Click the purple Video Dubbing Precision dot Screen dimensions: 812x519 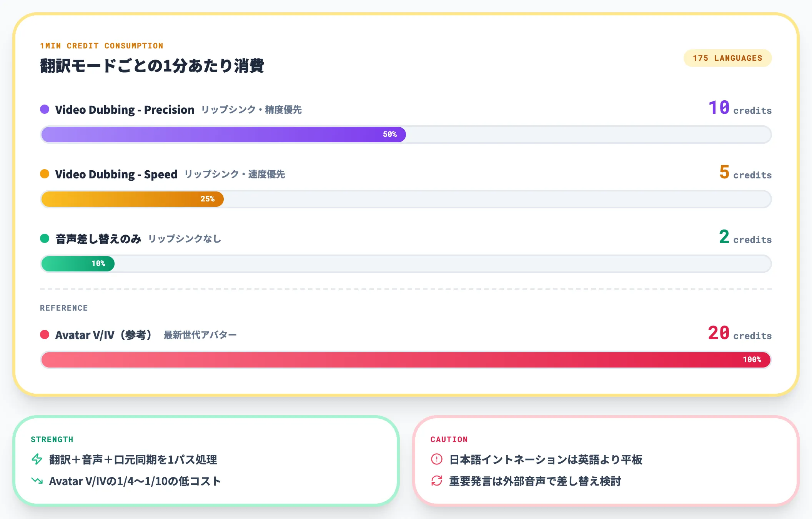click(x=45, y=109)
